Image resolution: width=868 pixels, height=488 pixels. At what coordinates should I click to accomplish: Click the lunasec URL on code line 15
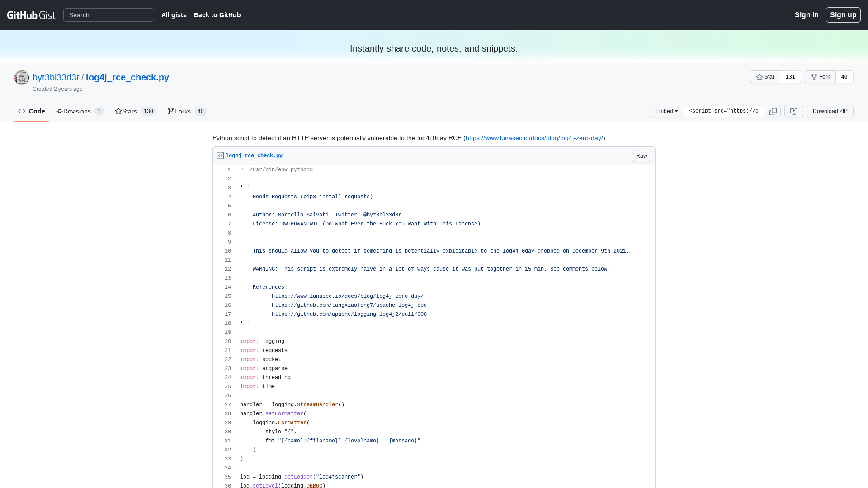point(348,296)
